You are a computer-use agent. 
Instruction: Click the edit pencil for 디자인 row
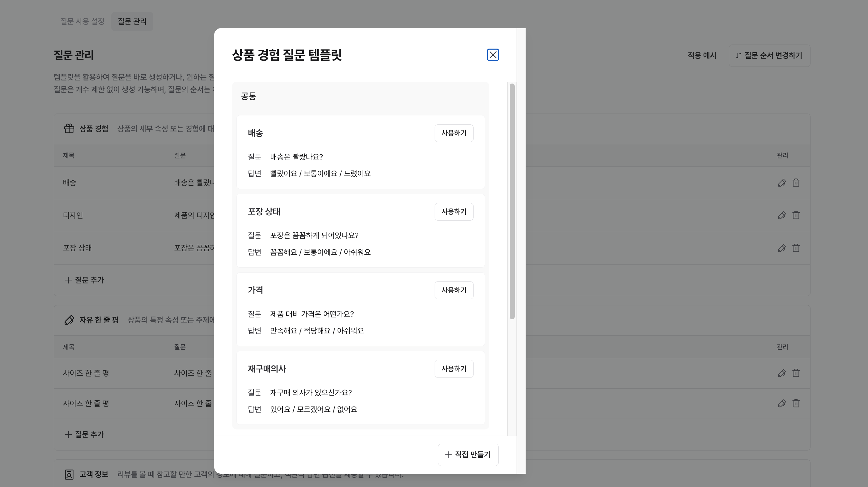781,215
